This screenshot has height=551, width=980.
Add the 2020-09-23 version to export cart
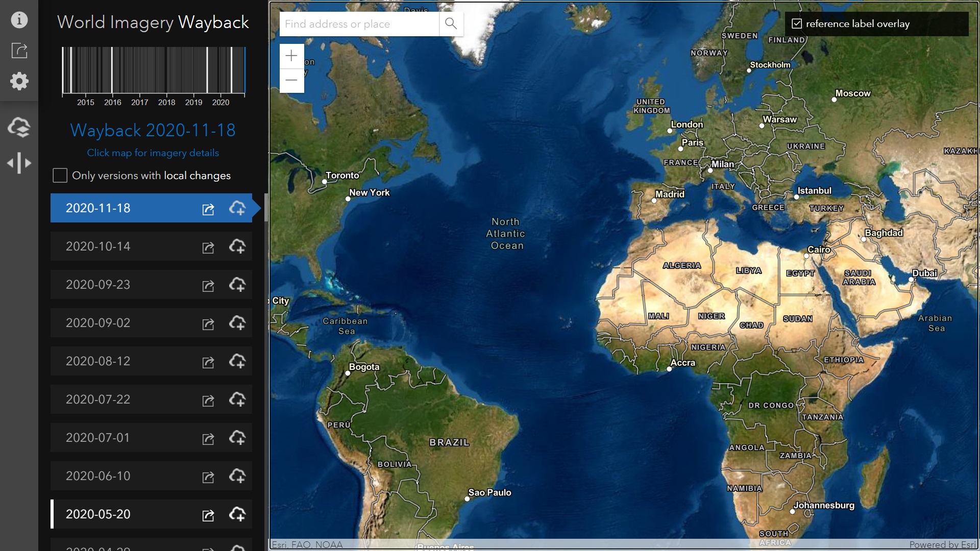238,286
